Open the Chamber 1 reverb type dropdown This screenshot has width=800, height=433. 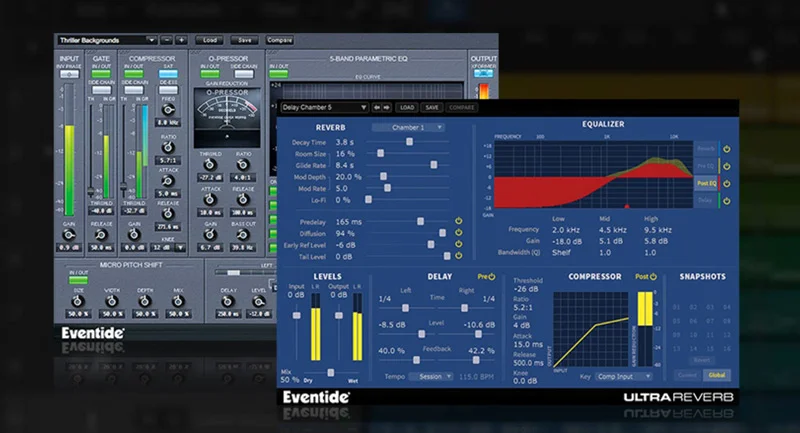408,128
